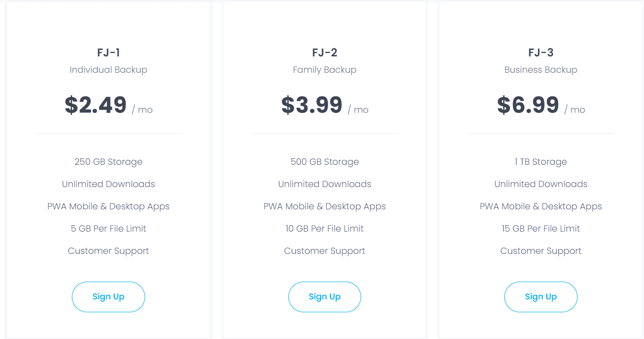Click Sign Up under Family Backup
The image size is (644, 339).
tap(324, 296)
